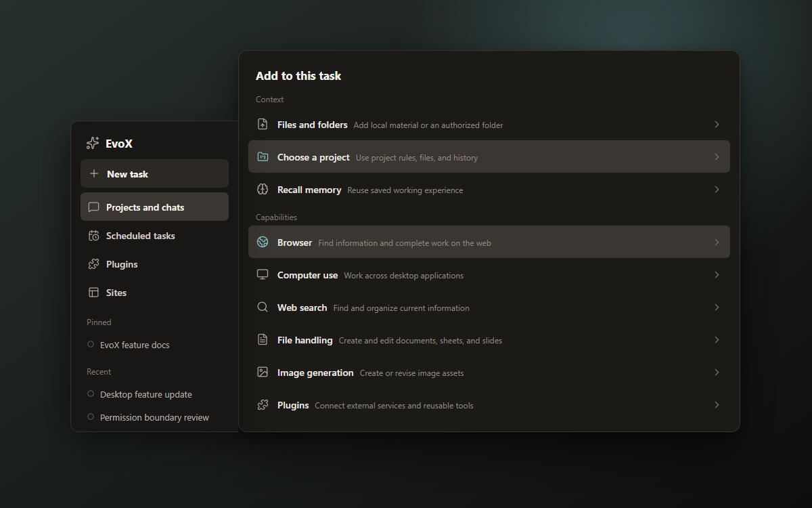Click the Capabilities section label

pyautogui.click(x=276, y=217)
